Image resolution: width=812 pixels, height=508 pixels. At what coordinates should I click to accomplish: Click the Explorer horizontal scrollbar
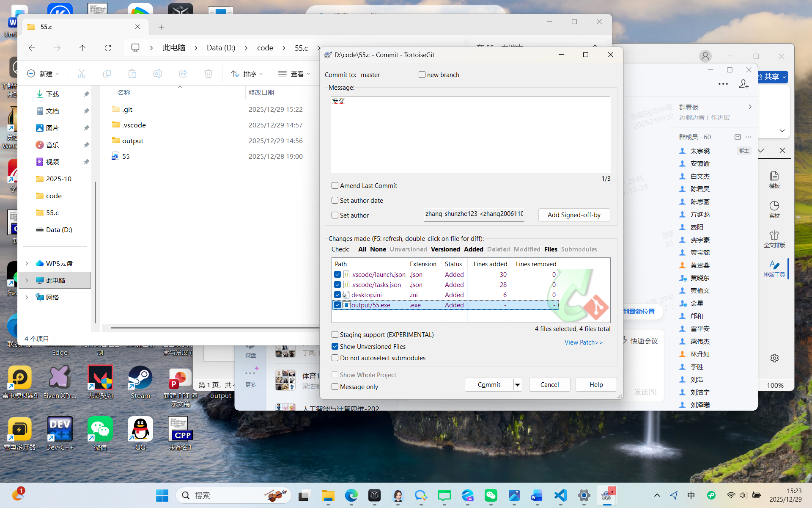tap(211, 327)
